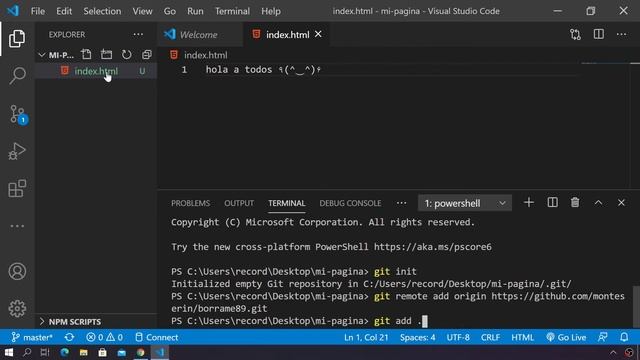640x360 pixels.
Task: Create a new terminal with plus icon
Action: 529,203
